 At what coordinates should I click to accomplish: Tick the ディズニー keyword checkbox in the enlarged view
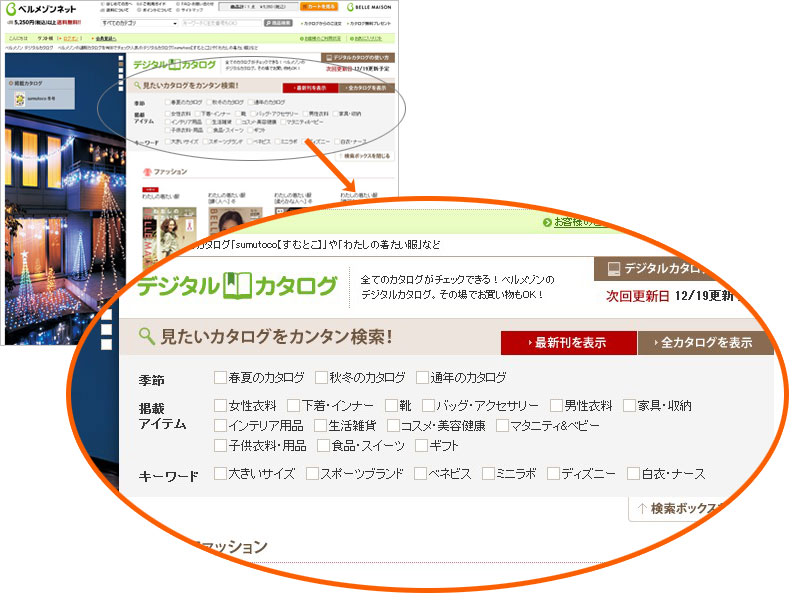click(553, 474)
